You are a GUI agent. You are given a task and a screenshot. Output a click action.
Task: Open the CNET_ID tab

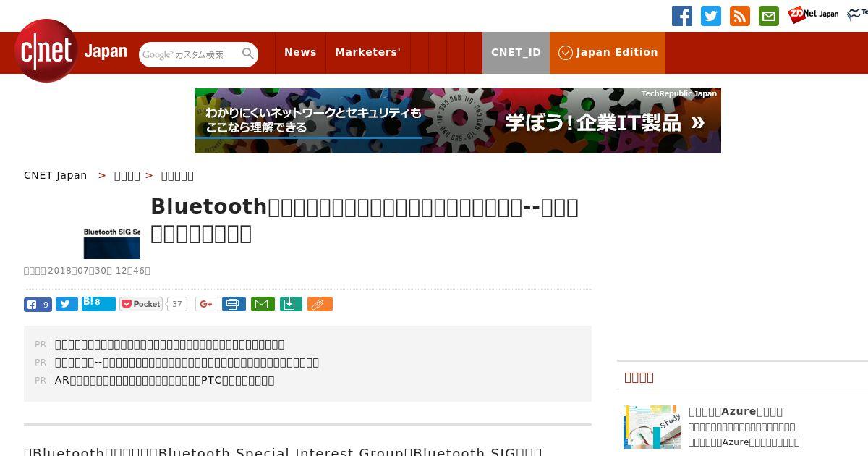point(516,52)
